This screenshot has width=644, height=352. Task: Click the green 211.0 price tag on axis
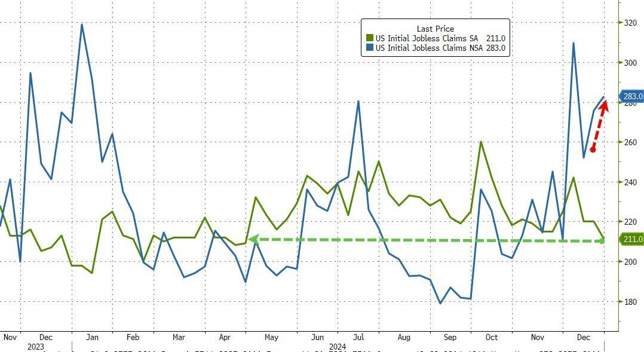(632, 240)
